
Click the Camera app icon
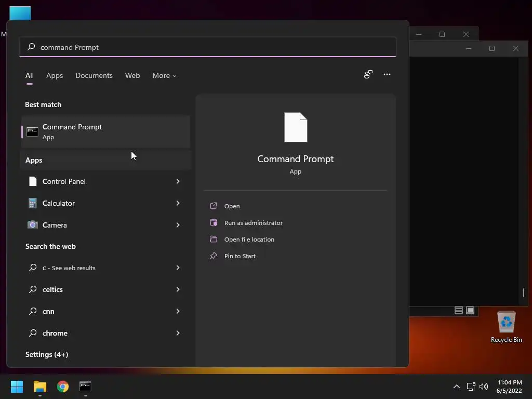33,225
